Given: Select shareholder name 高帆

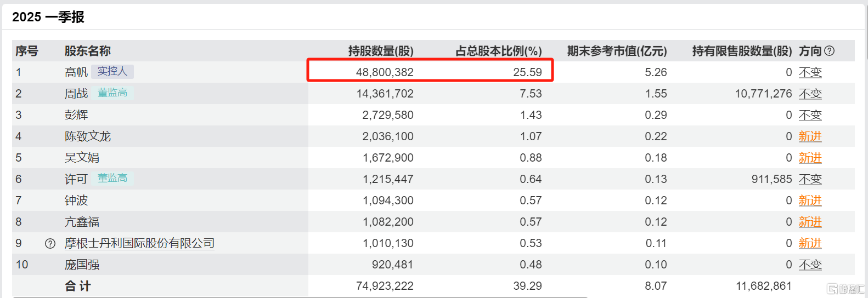Looking at the screenshot, I should [76, 72].
